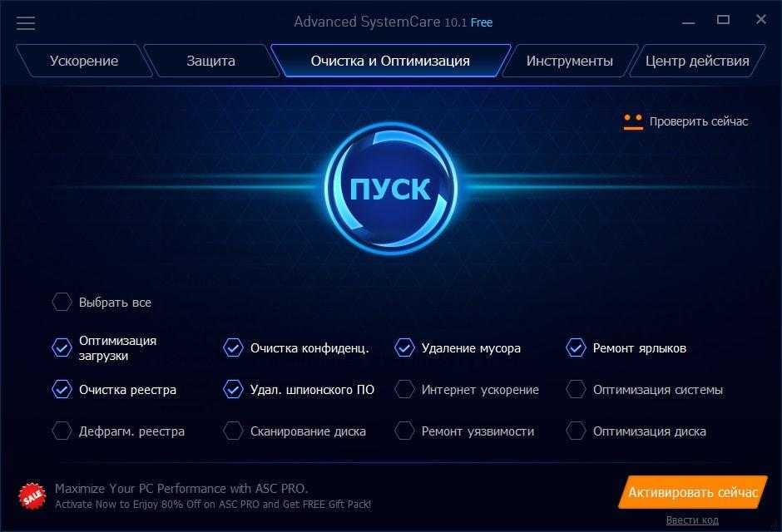This screenshot has height=532, width=782.
Task: Check the Дефрагм. реестра option
Action: coord(62,431)
